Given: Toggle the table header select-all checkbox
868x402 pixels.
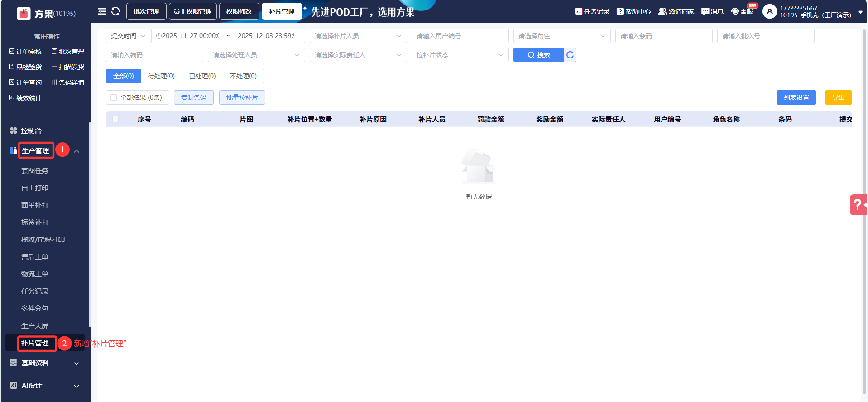Looking at the screenshot, I should (x=115, y=119).
